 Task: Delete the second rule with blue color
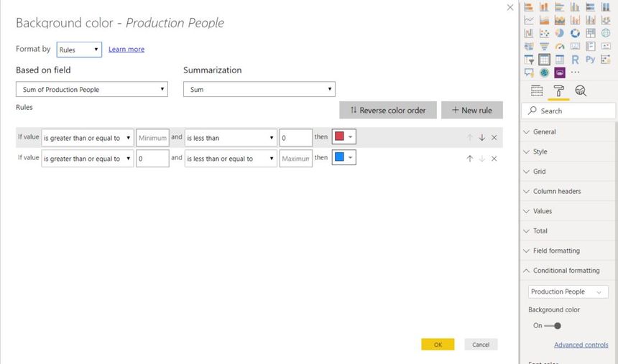click(x=494, y=159)
